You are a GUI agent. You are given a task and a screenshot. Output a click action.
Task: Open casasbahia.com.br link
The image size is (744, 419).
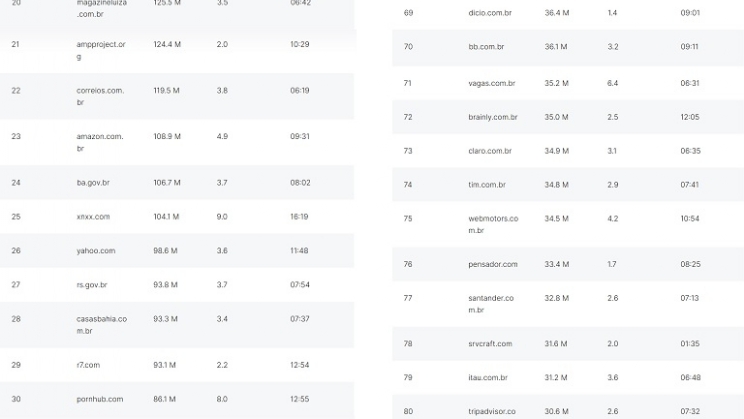[101, 324]
